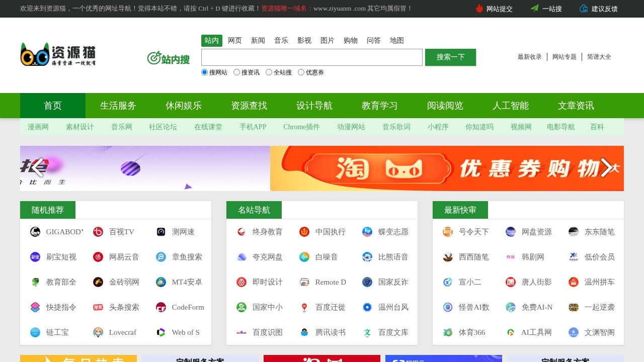
Task: Select the 快捷指令 icon
Action: pyautogui.click(x=35, y=307)
